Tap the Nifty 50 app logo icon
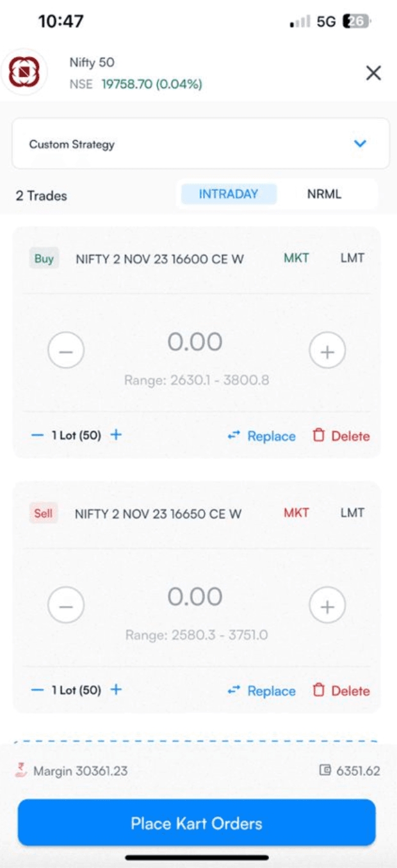Screen dimensions: 397x868 [x=24, y=72]
